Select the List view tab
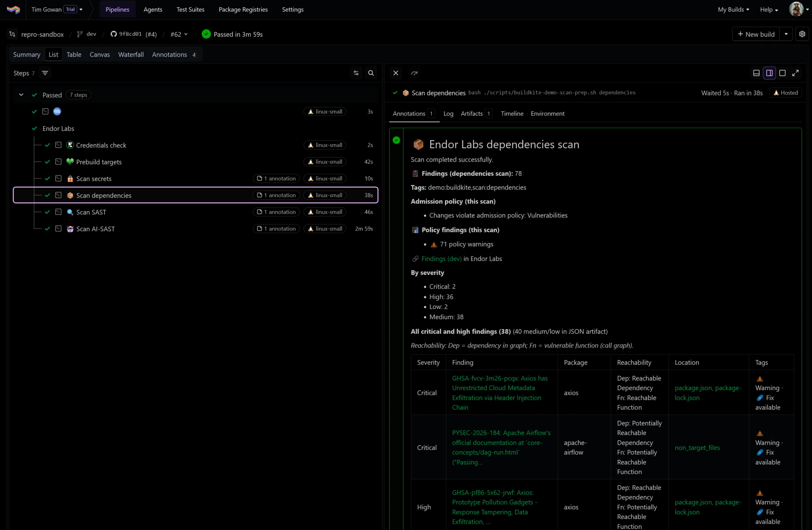The height and width of the screenshot is (530, 812). pos(53,55)
